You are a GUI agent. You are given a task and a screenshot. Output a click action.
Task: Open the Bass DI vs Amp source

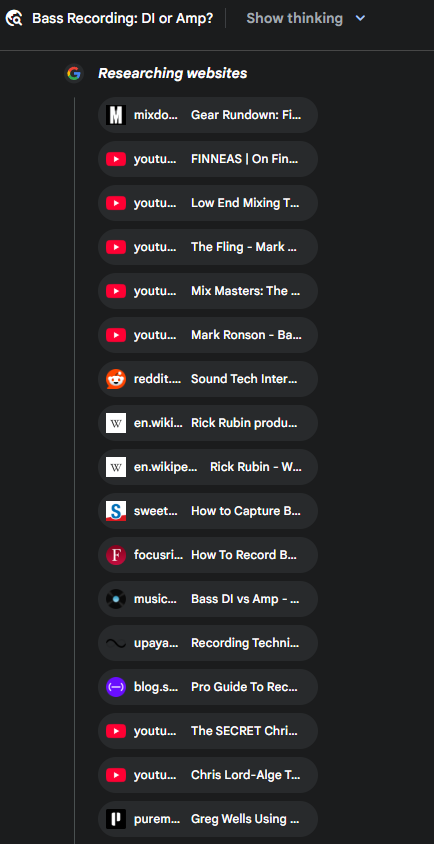pos(208,599)
